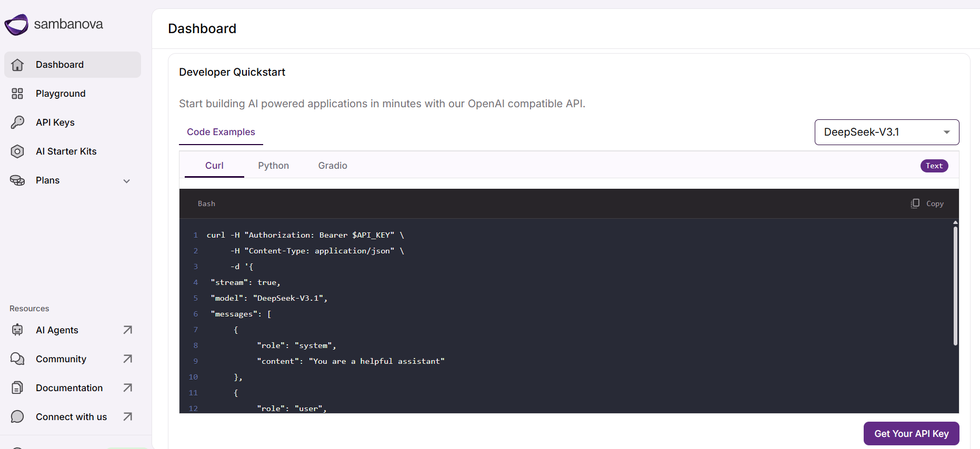980x449 pixels.
Task: Click the Bash language label
Action: (206, 203)
